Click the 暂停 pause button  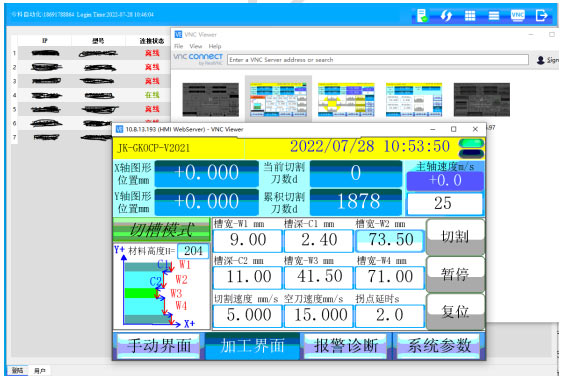click(x=455, y=274)
